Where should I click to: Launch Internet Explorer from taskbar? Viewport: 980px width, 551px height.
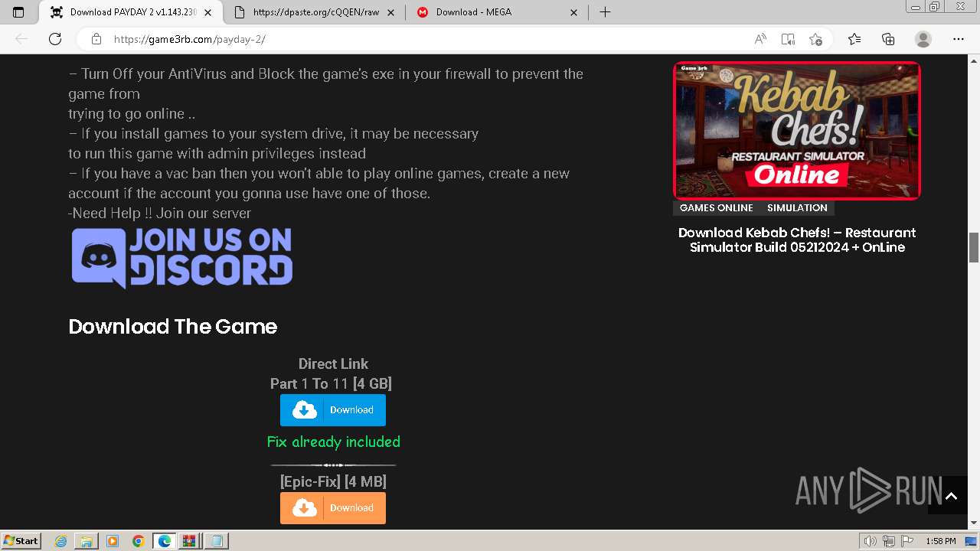pyautogui.click(x=61, y=541)
